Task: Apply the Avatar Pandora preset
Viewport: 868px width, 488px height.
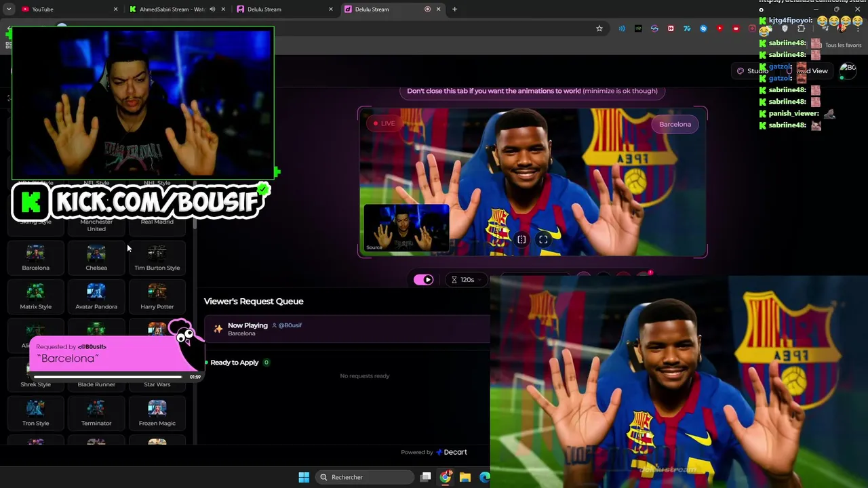Action: pyautogui.click(x=96, y=297)
